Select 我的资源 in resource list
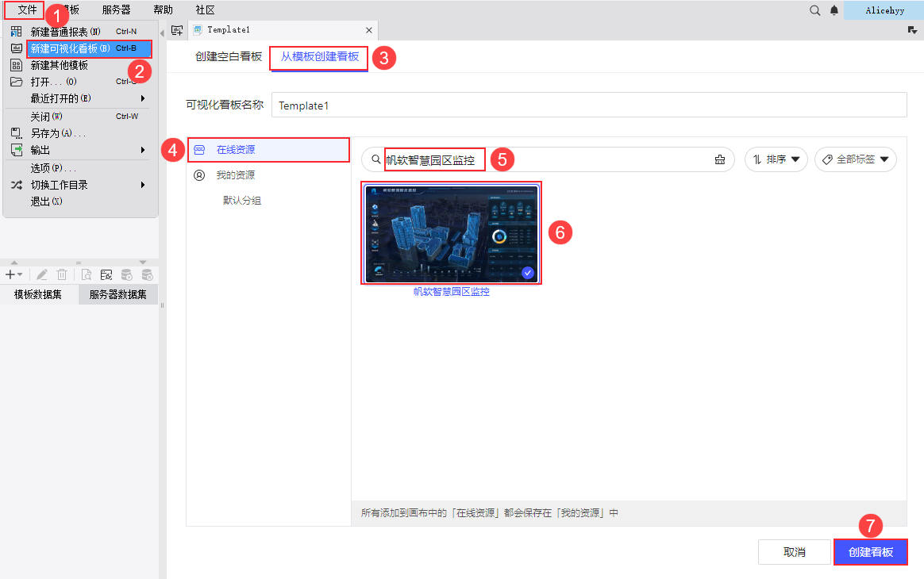 click(x=269, y=175)
